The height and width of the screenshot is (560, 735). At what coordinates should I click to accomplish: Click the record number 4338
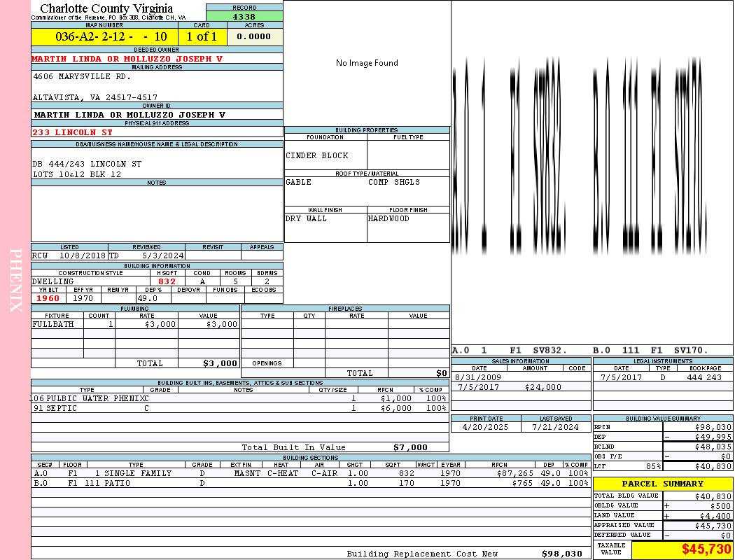(x=244, y=16)
